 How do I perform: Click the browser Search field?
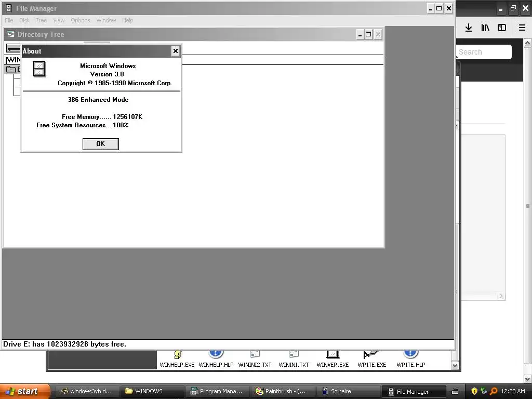click(484, 52)
